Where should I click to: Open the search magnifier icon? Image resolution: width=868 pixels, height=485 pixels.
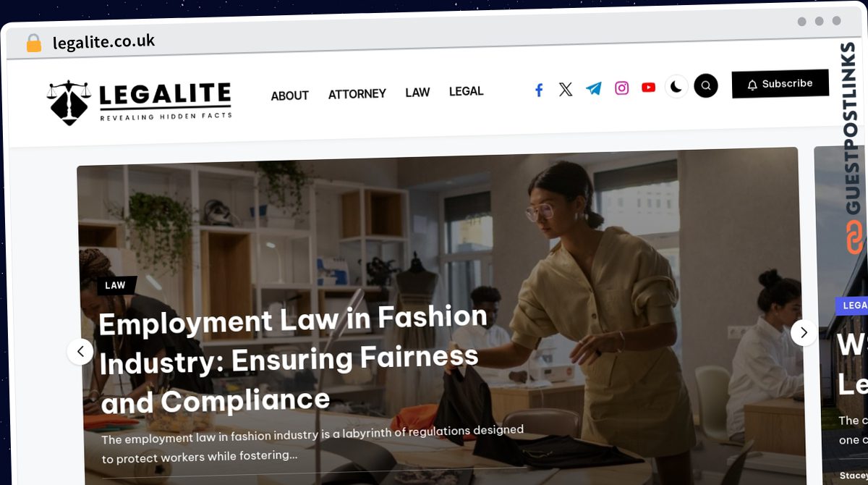click(706, 85)
